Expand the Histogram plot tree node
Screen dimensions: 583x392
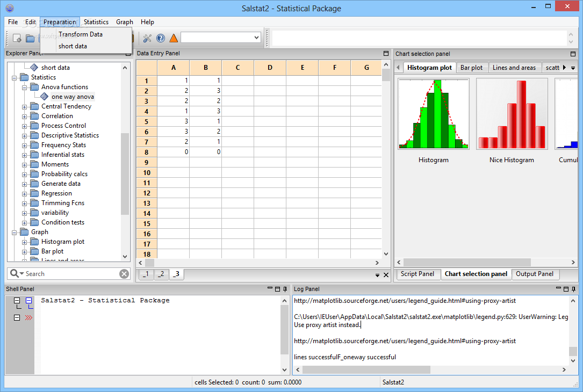pos(25,242)
